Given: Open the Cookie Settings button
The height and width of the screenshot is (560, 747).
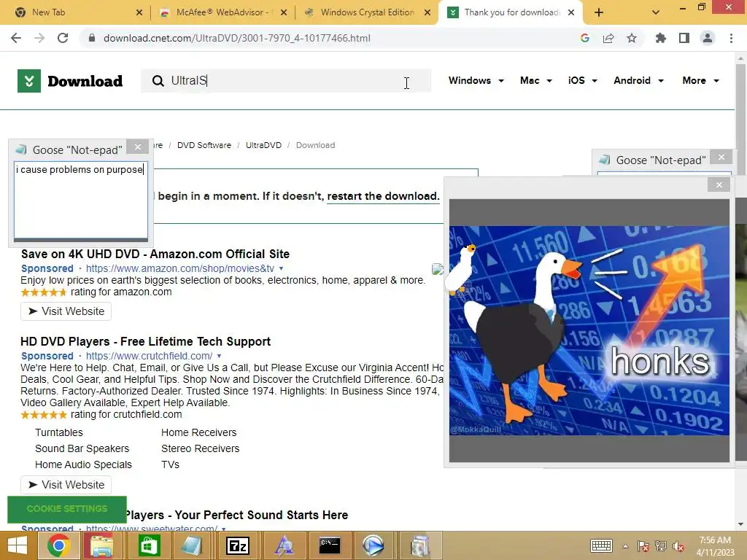Looking at the screenshot, I should pos(67,509).
